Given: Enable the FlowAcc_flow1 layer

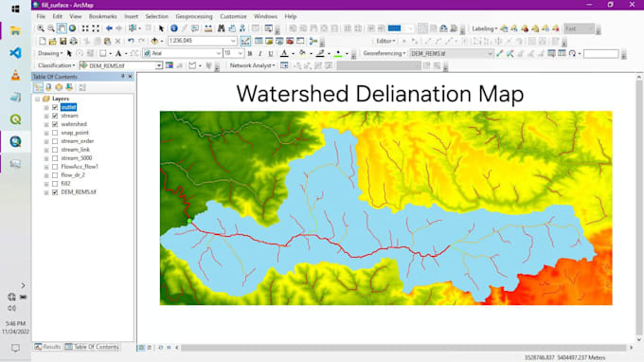Looking at the screenshot, I should pos(55,167).
